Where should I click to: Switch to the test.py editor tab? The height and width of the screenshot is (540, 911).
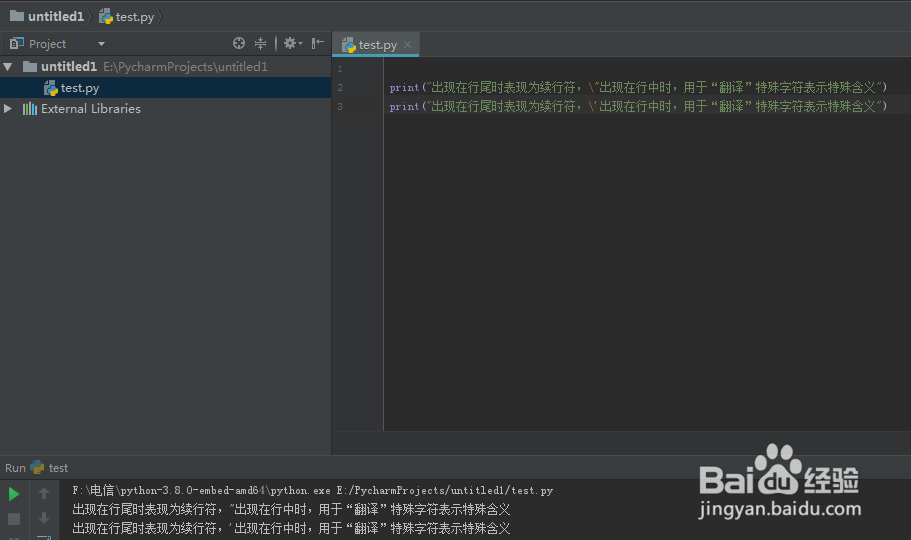click(377, 45)
